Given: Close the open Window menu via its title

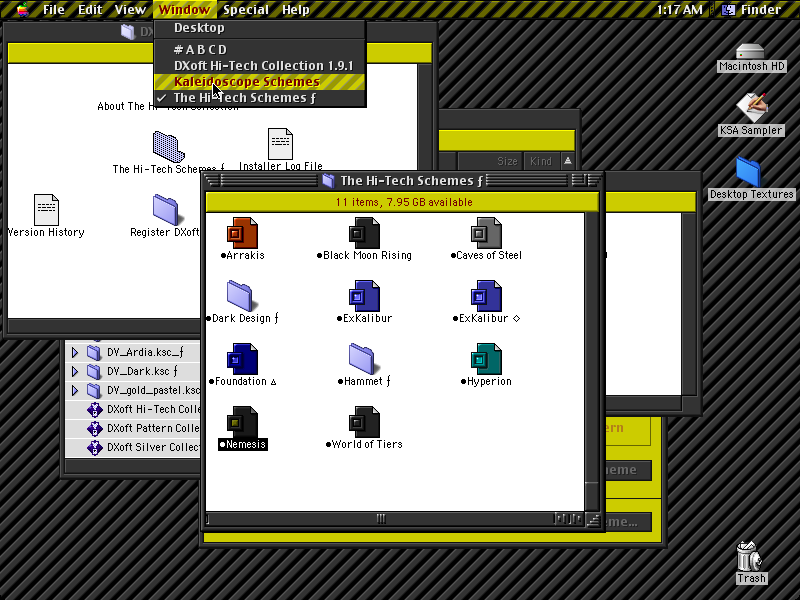Looking at the screenshot, I should pos(184,9).
